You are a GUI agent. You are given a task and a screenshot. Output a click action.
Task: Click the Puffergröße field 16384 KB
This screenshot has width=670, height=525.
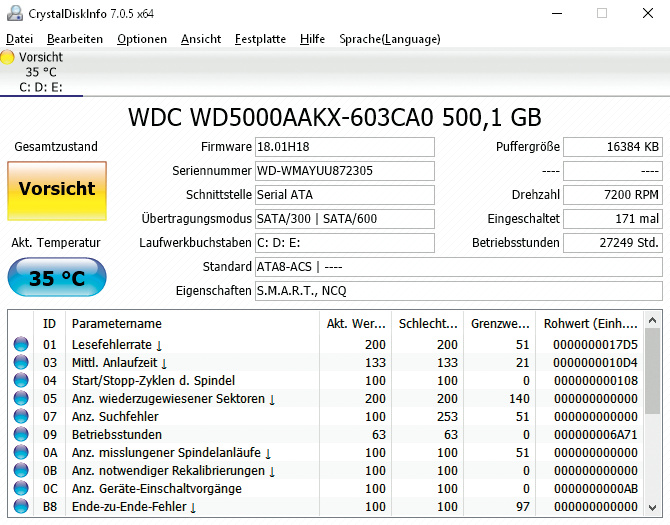613,147
